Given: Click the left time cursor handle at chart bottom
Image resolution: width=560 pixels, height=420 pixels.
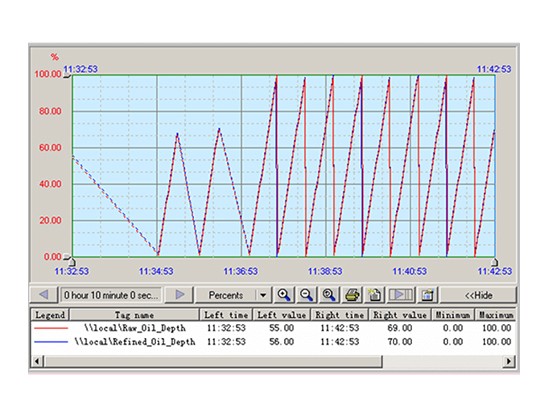Looking at the screenshot, I should point(72,262).
